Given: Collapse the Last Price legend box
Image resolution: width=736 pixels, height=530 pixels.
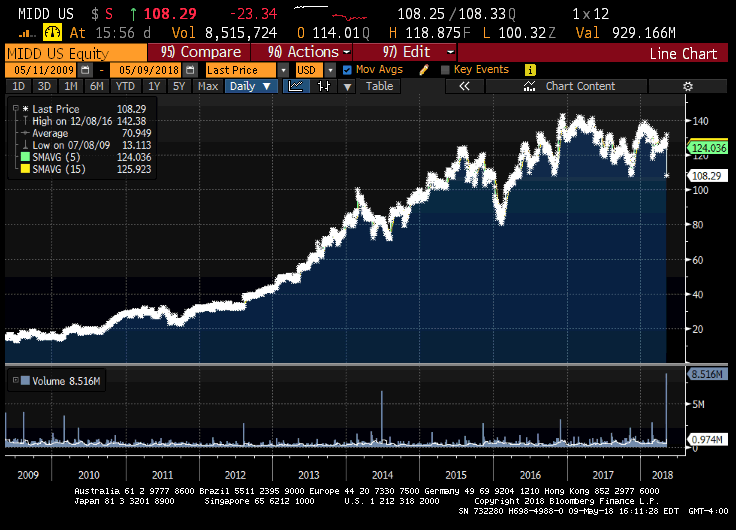Looking at the screenshot, I should pyautogui.click(x=15, y=108).
